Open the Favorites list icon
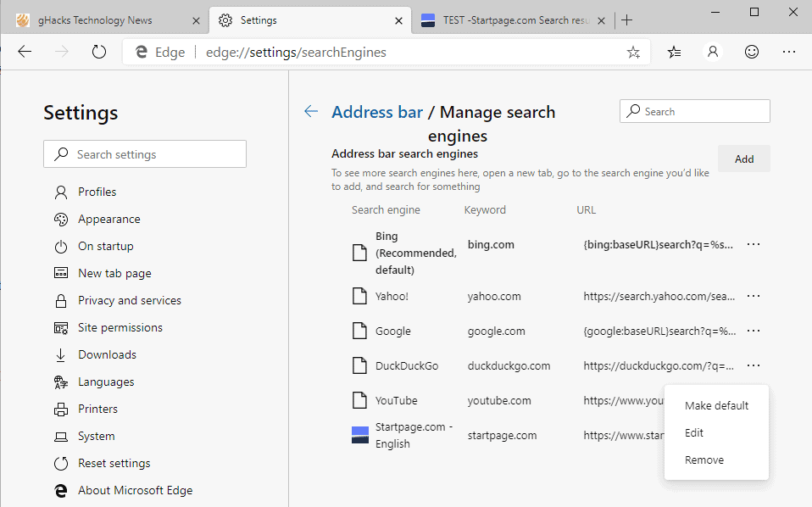812x507 pixels. click(674, 52)
